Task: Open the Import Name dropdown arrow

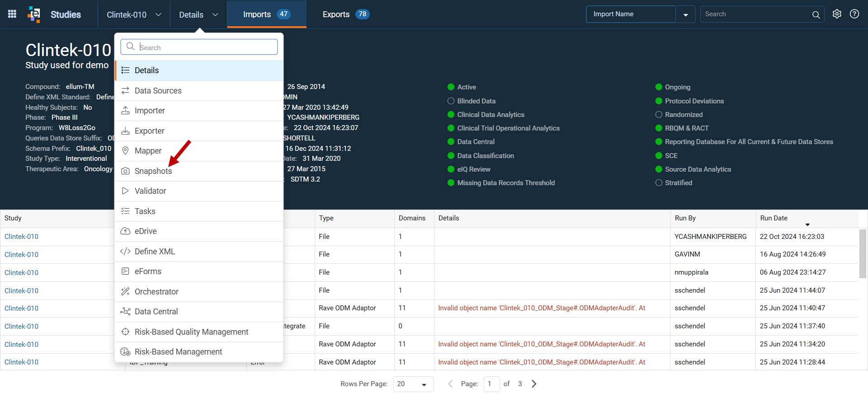Action: point(685,14)
